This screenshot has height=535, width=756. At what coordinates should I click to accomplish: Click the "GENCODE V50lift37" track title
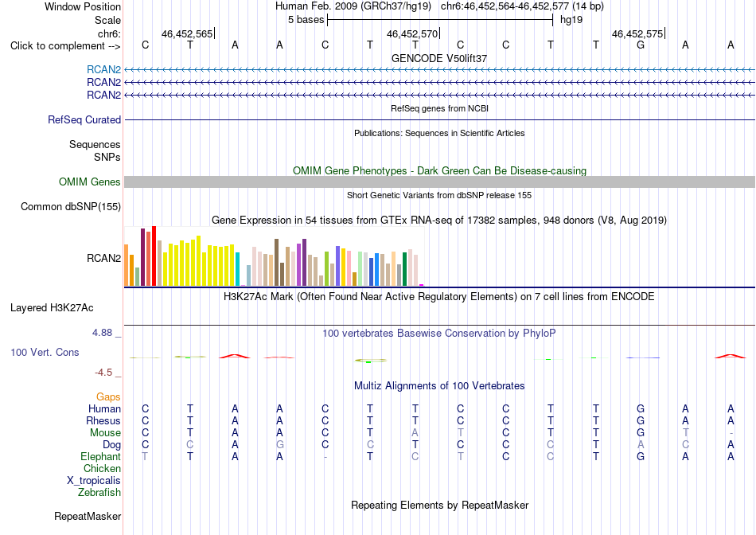pos(439,58)
